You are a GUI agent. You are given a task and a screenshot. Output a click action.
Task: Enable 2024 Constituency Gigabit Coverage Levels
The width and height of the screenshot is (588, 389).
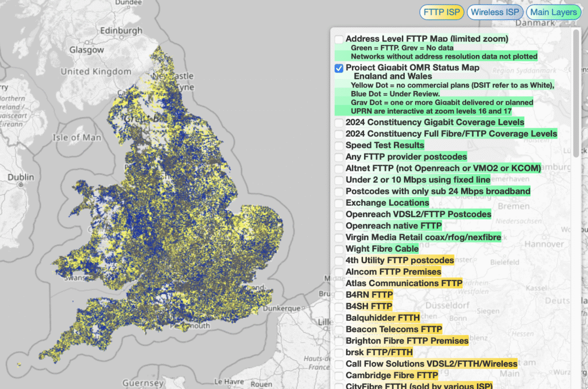tap(338, 122)
